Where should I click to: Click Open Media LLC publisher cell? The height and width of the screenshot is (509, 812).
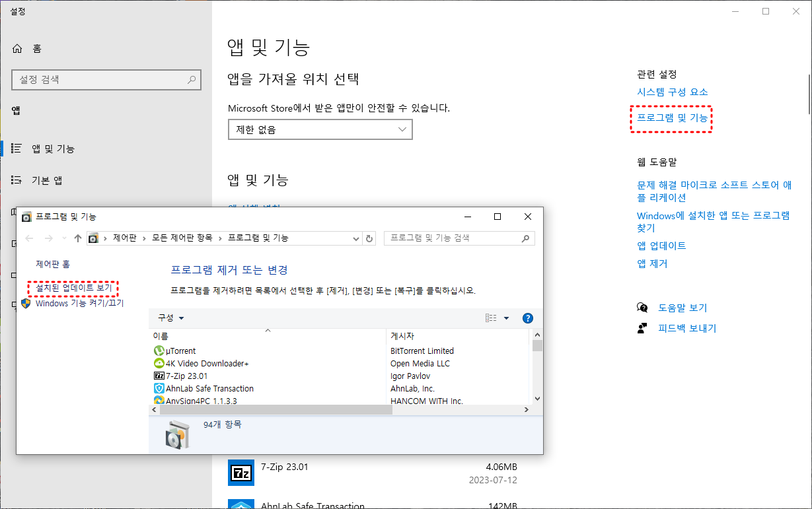pyautogui.click(x=420, y=363)
